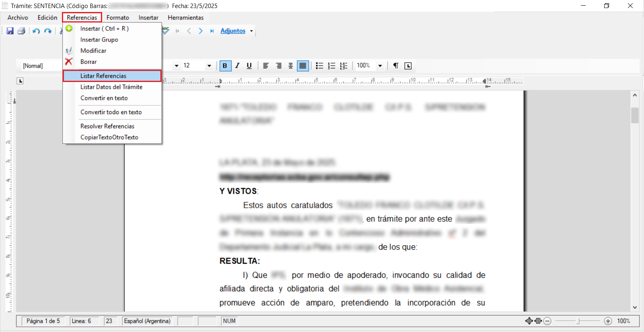644x332 pixels.
Task: Click the Print icon in toolbar
Action: point(21,31)
